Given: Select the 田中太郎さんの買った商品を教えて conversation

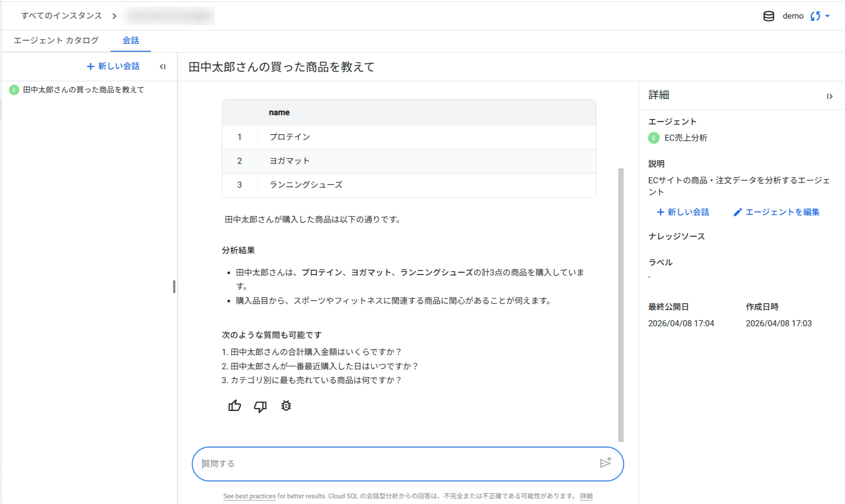Looking at the screenshot, I should coord(83,90).
